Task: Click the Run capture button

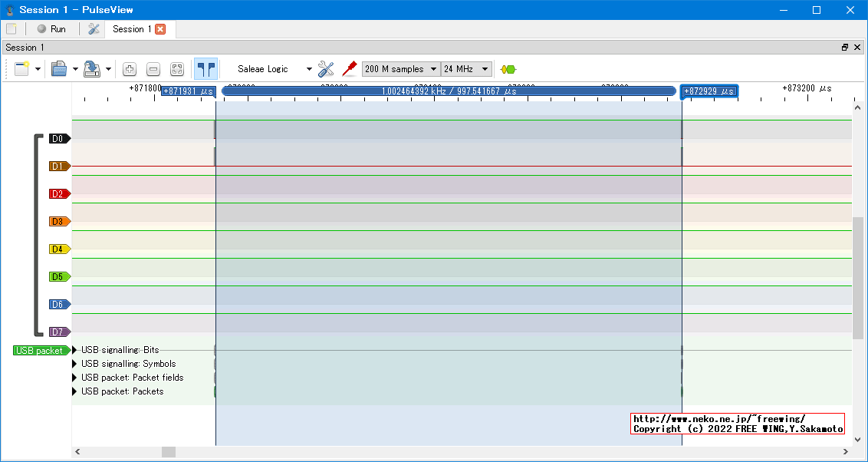Action: click(x=51, y=29)
